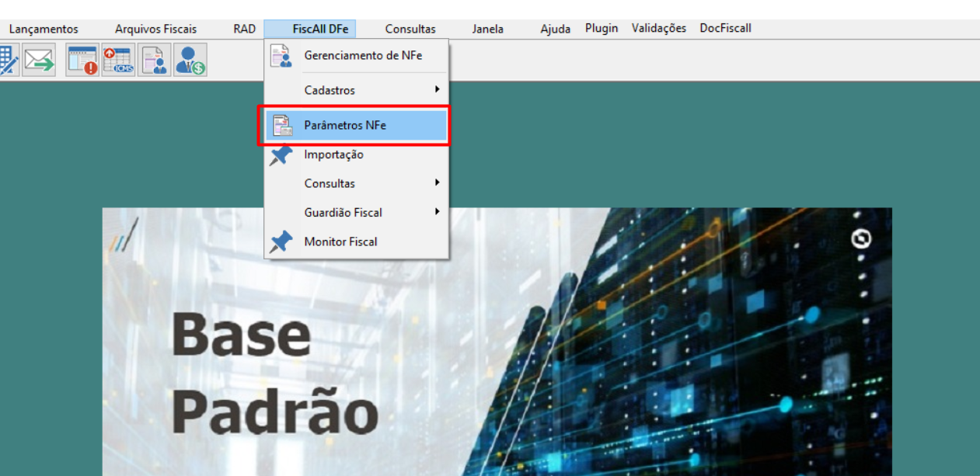Click the pushpin icon beside Monitor Fiscal
980x476 pixels.
tap(281, 241)
